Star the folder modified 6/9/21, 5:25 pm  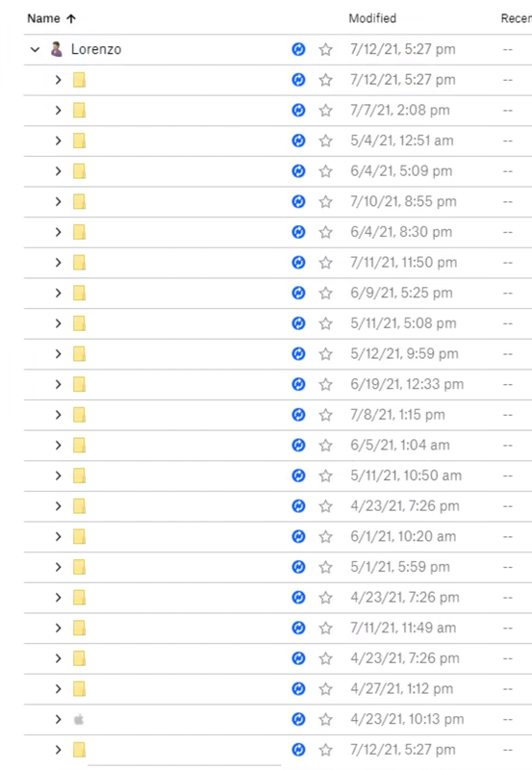point(325,293)
